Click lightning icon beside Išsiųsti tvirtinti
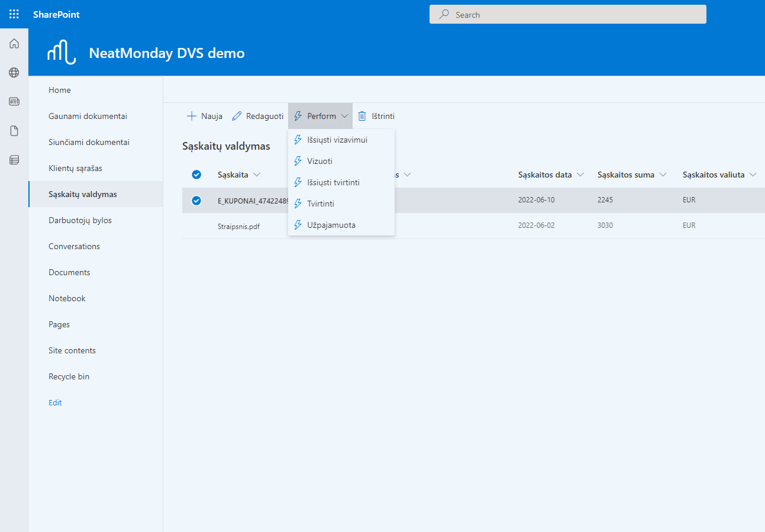Viewport: 765px width, 532px height. (298, 182)
